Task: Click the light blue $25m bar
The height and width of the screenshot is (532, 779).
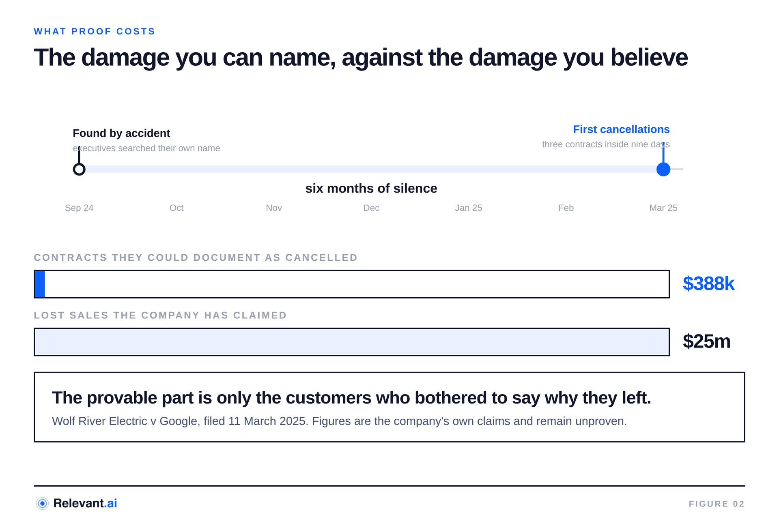Action: pyautogui.click(x=352, y=342)
